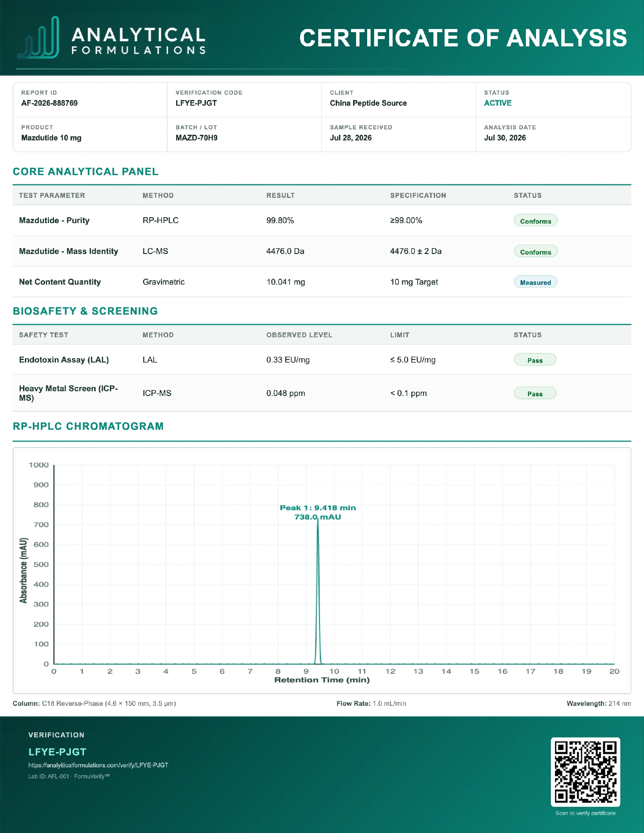Click the client name China Peptide Source
Viewport: 644px width, 833px height.
coord(368,103)
